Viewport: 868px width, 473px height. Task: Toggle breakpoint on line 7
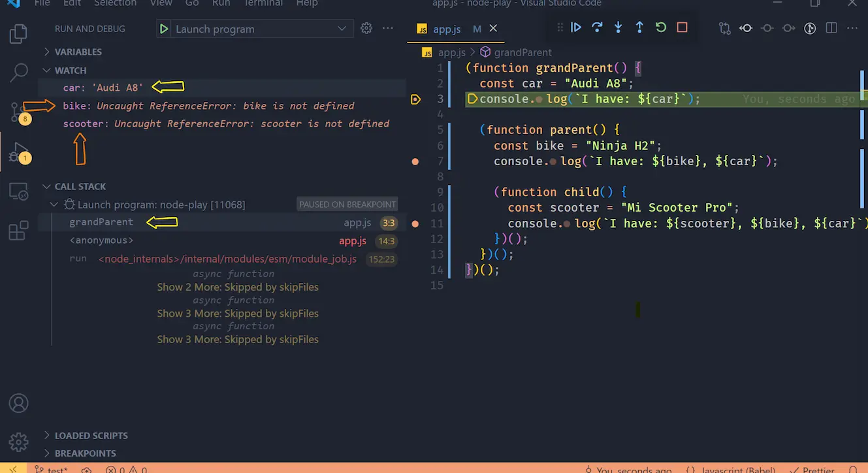(415, 161)
